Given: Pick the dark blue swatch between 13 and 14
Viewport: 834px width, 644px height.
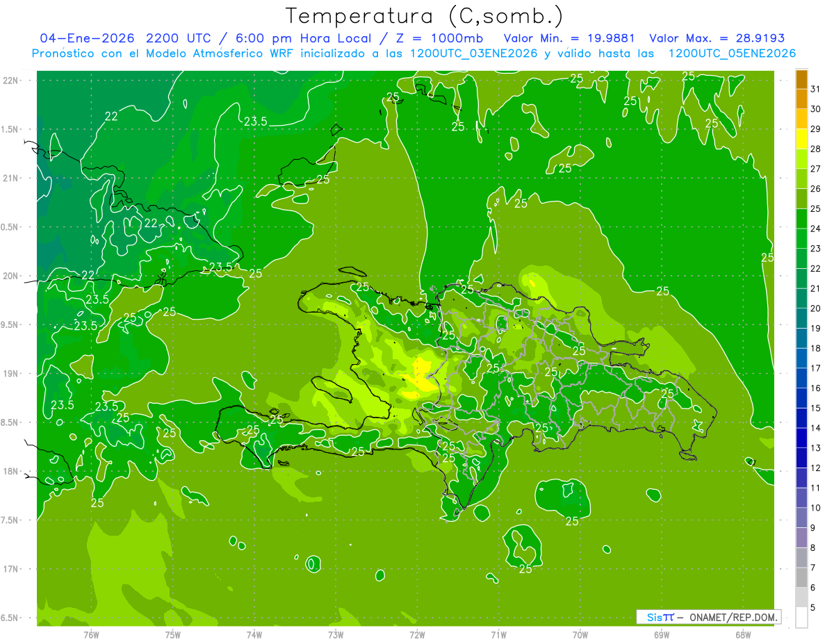Looking at the screenshot, I should (x=802, y=438).
